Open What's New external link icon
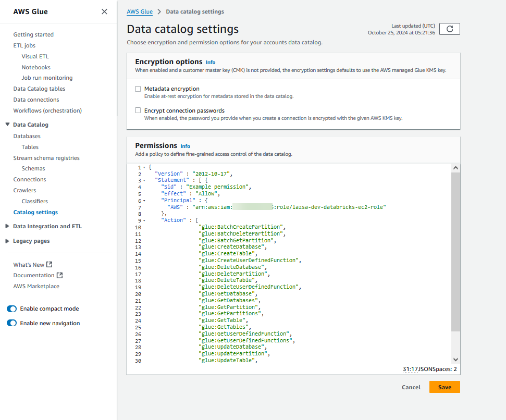506x420 pixels. (50, 265)
